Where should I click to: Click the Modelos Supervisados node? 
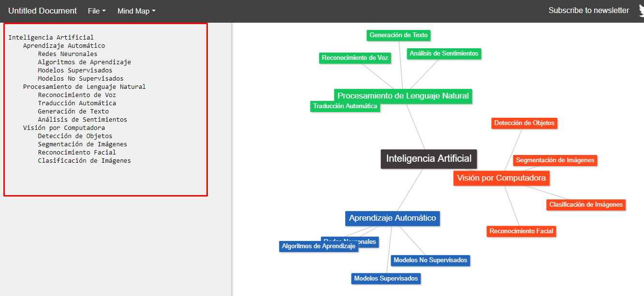[386, 279]
